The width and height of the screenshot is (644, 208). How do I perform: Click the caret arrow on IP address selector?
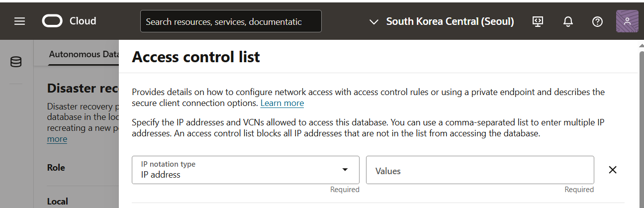point(345,170)
